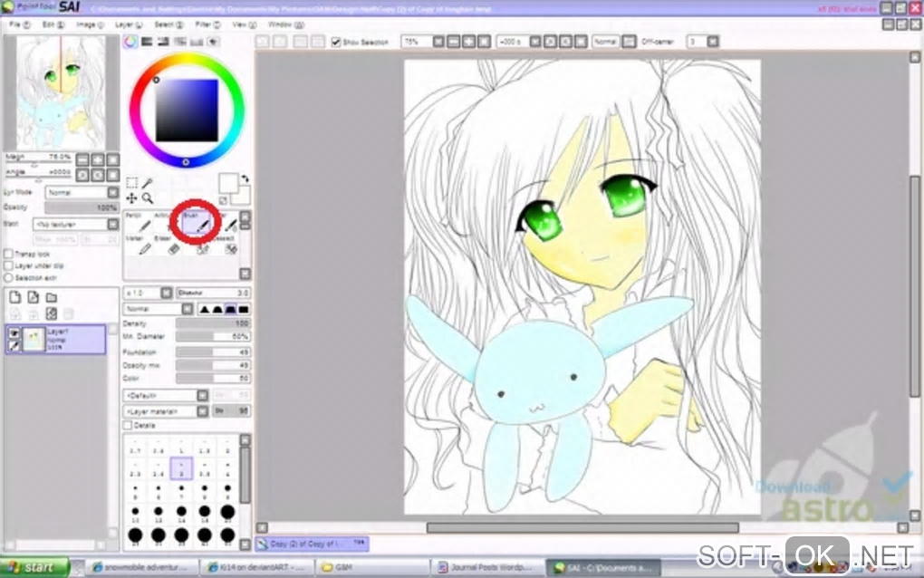Choose the rectangular Selection tool

point(132,183)
